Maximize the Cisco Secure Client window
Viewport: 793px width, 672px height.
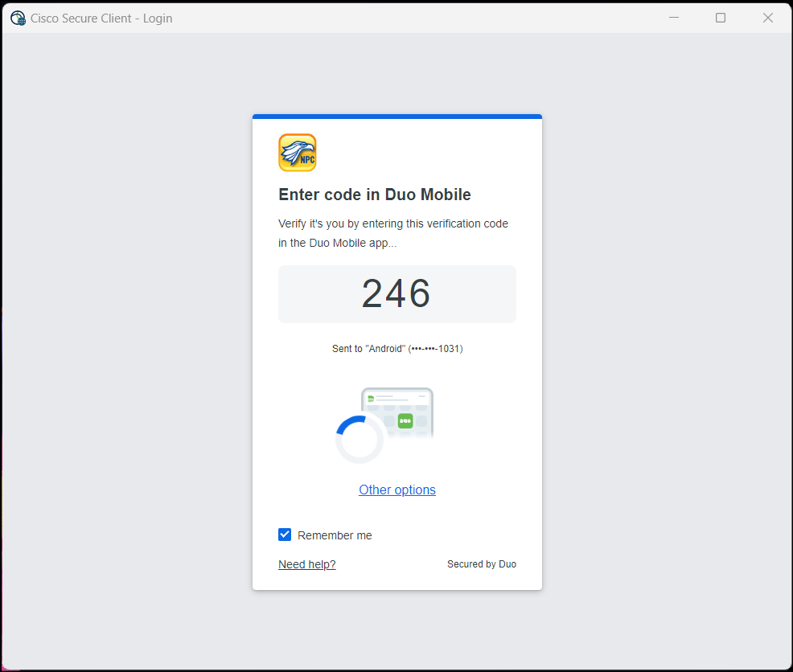[721, 18]
